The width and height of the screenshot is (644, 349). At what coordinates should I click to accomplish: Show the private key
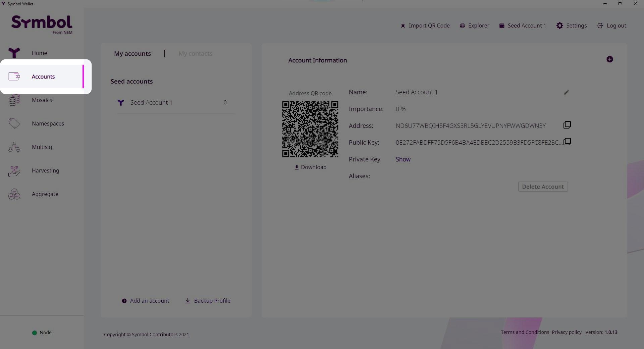point(403,159)
